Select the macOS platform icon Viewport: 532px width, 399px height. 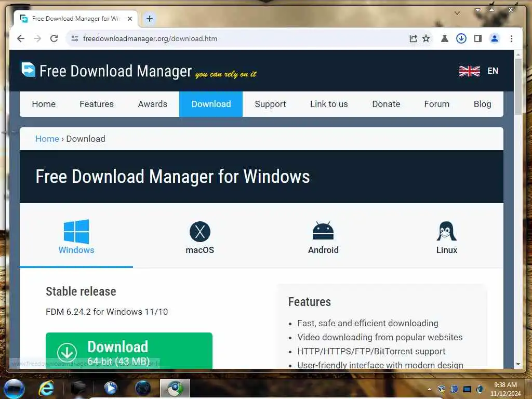[x=200, y=232]
